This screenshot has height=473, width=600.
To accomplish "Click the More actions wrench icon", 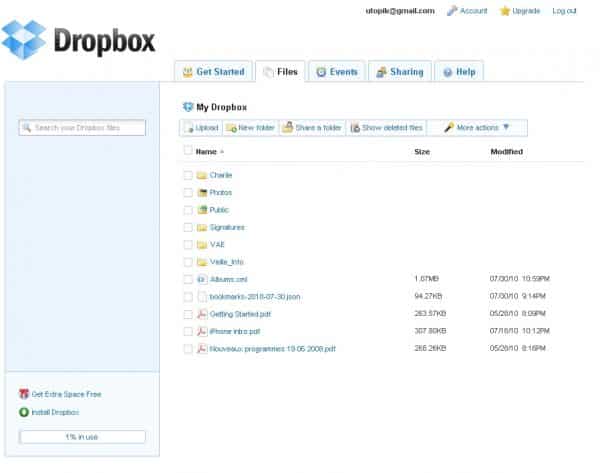I will 449,127.
